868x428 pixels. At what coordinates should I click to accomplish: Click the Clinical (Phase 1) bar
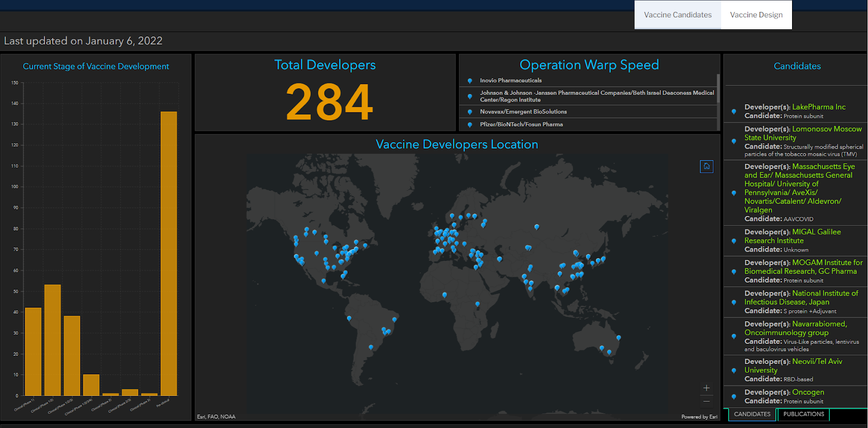33,352
